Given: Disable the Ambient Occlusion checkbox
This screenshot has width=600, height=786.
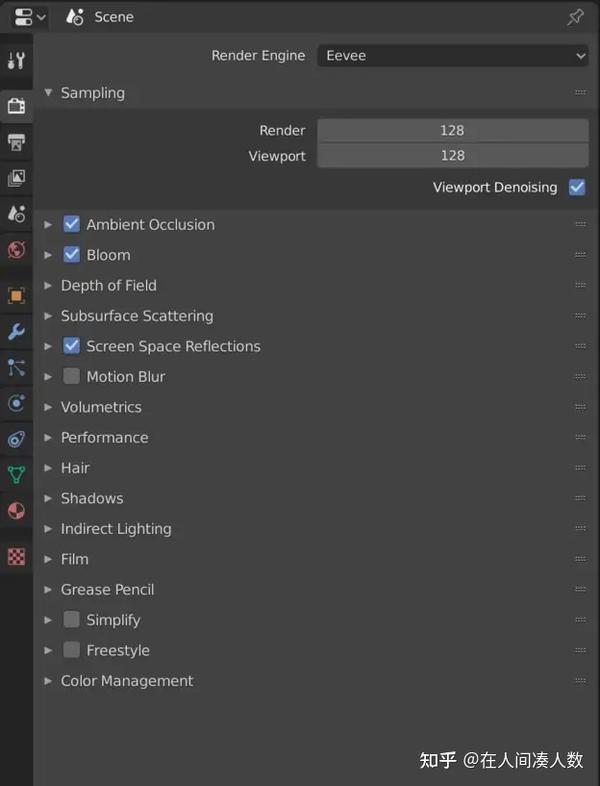Looking at the screenshot, I should click(x=72, y=224).
